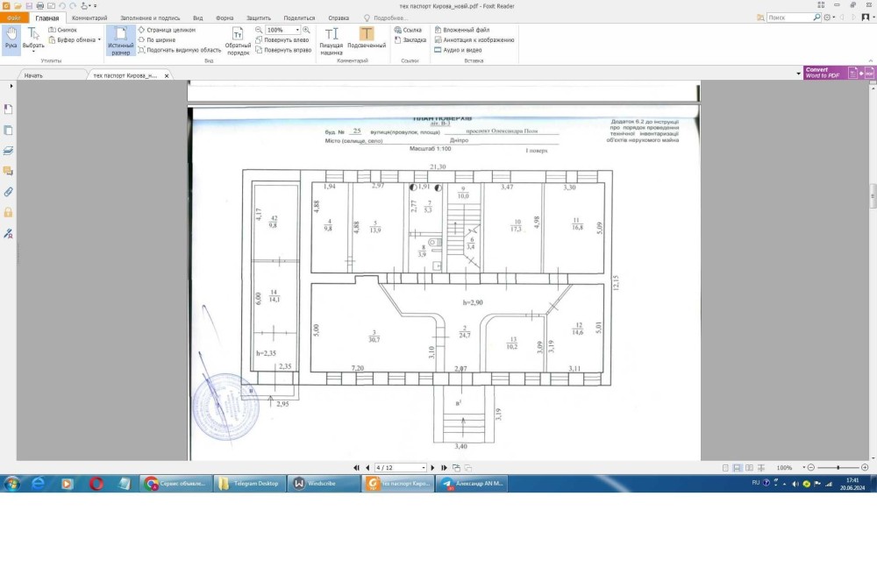The height and width of the screenshot is (588, 877).
Task: Expand the Выбрать tool dropdown arrow
Action: pyautogui.click(x=33, y=52)
